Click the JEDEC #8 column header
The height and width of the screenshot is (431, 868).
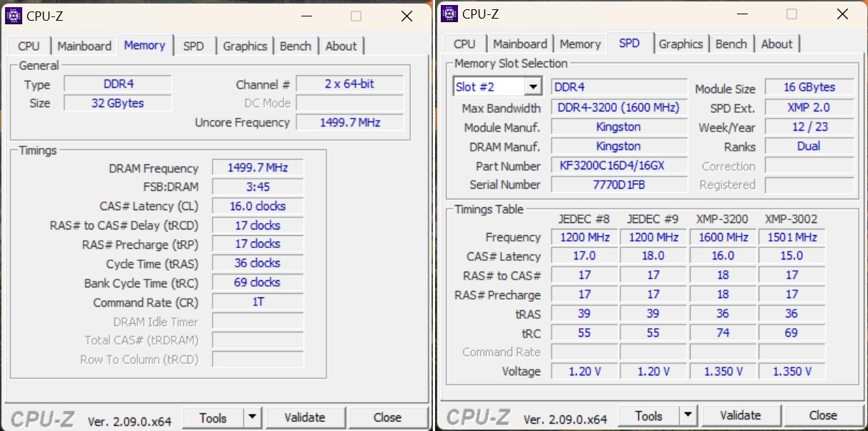click(x=585, y=219)
